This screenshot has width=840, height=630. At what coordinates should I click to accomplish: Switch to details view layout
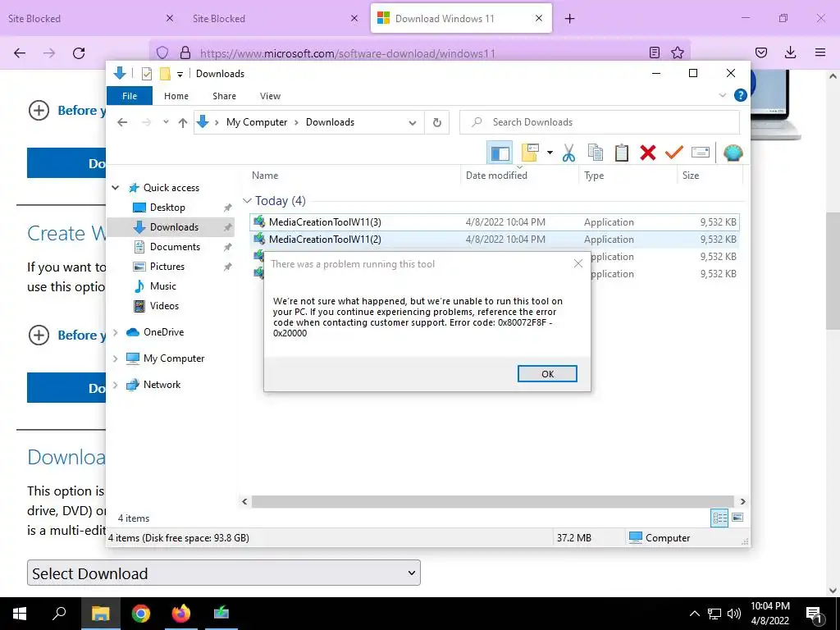(719, 518)
